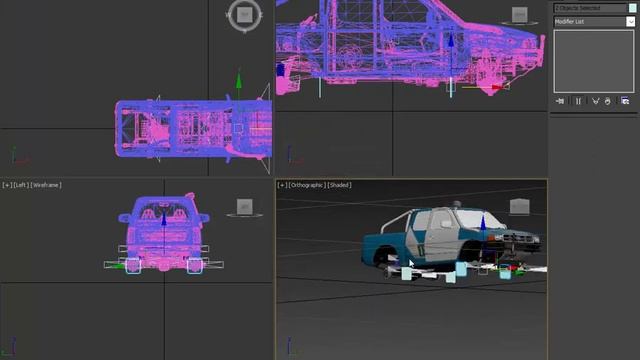Image resolution: width=640 pixels, height=360 pixels.
Task: Click the ViewCube in the Left viewport
Action: pyautogui.click(x=244, y=207)
